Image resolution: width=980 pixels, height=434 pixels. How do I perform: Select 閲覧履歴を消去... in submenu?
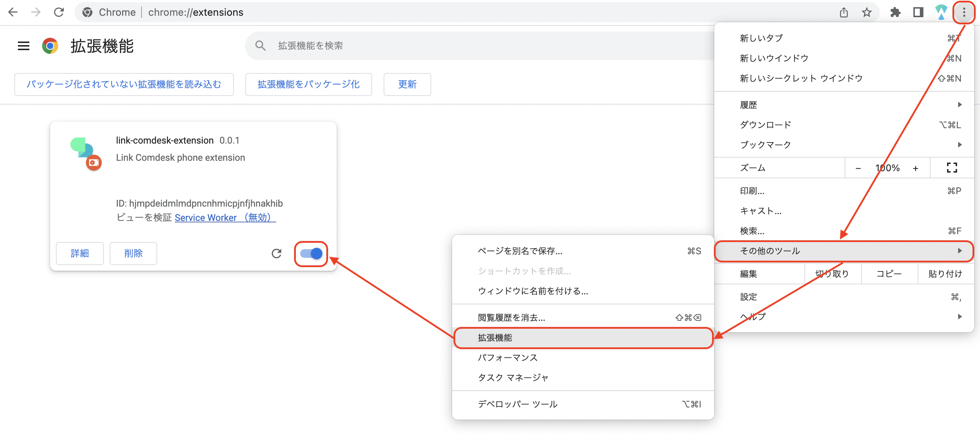pyautogui.click(x=583, y=318)
